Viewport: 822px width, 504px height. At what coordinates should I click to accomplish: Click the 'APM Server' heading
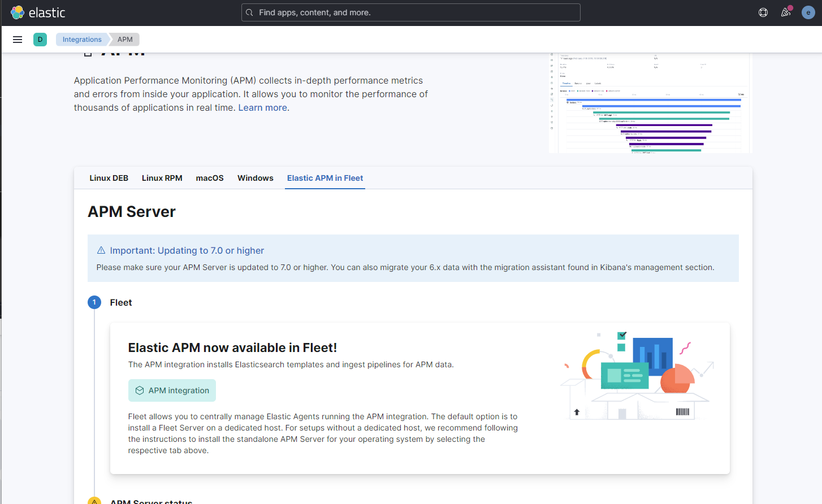click(x=132, y=211)
